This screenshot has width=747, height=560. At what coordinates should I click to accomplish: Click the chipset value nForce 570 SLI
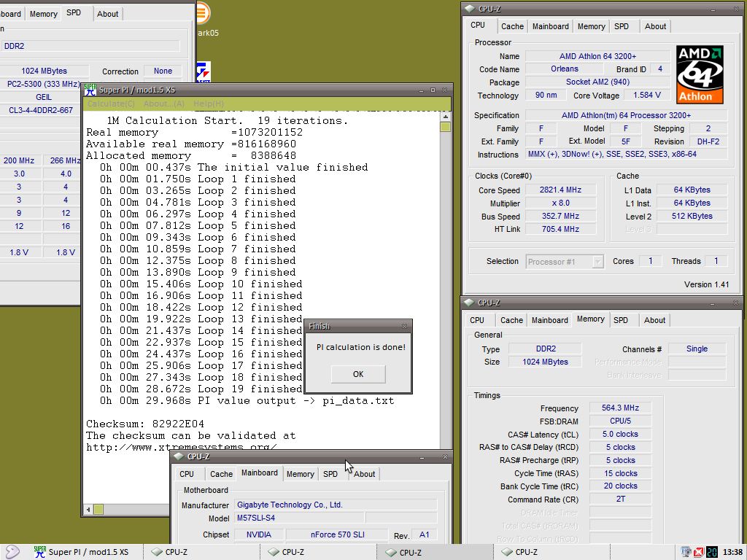click(x=337, y=534)
